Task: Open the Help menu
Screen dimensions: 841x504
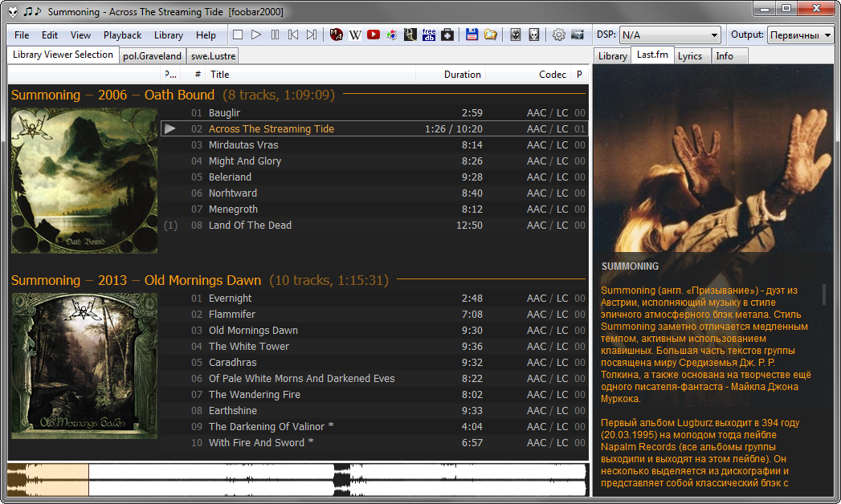Action: tap(206, 35)
